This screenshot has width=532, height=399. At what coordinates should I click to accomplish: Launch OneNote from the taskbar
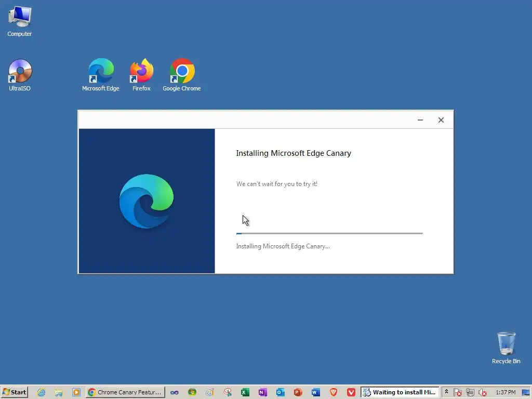point(262,392)
